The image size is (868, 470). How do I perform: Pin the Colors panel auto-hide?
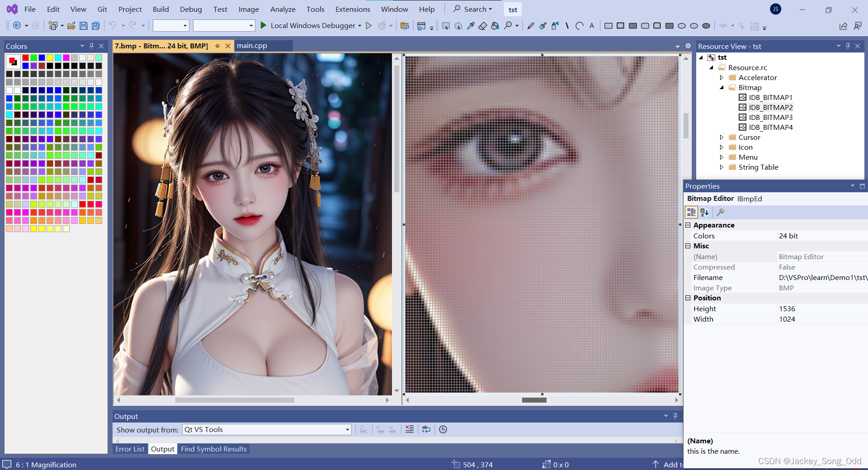91,46
